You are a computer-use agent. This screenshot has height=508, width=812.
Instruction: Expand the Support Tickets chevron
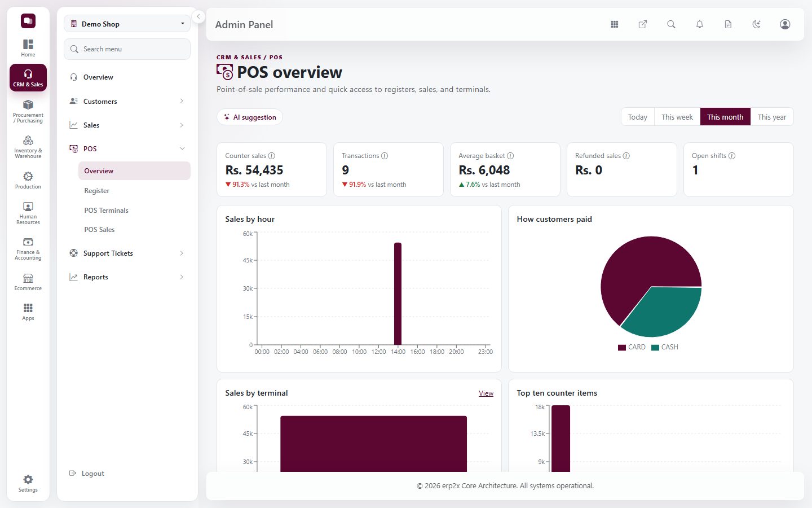coord(182,253)
